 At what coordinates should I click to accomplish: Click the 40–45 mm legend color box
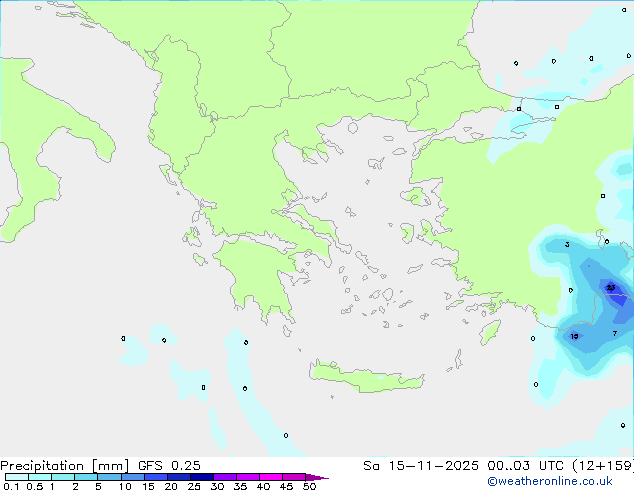[x=271, y=477]
